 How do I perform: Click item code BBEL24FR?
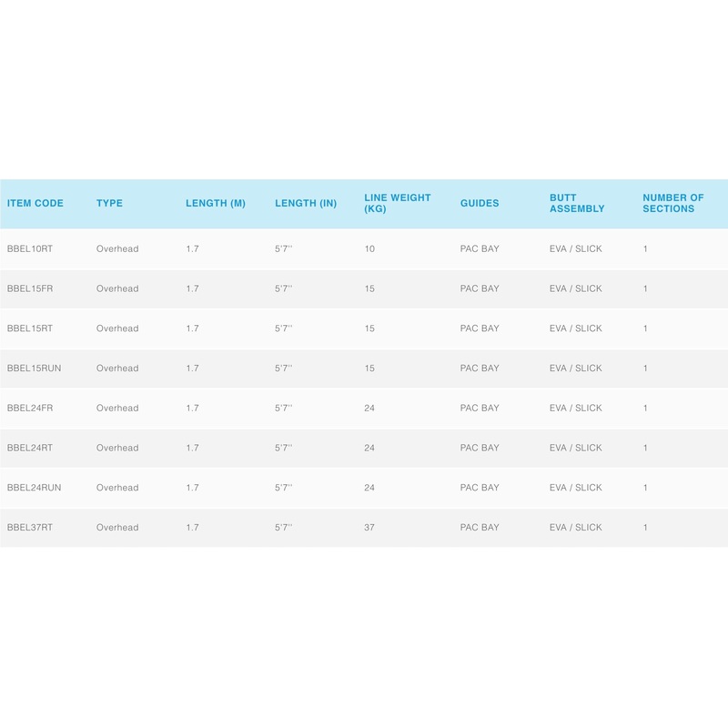[x=32, y=409]
